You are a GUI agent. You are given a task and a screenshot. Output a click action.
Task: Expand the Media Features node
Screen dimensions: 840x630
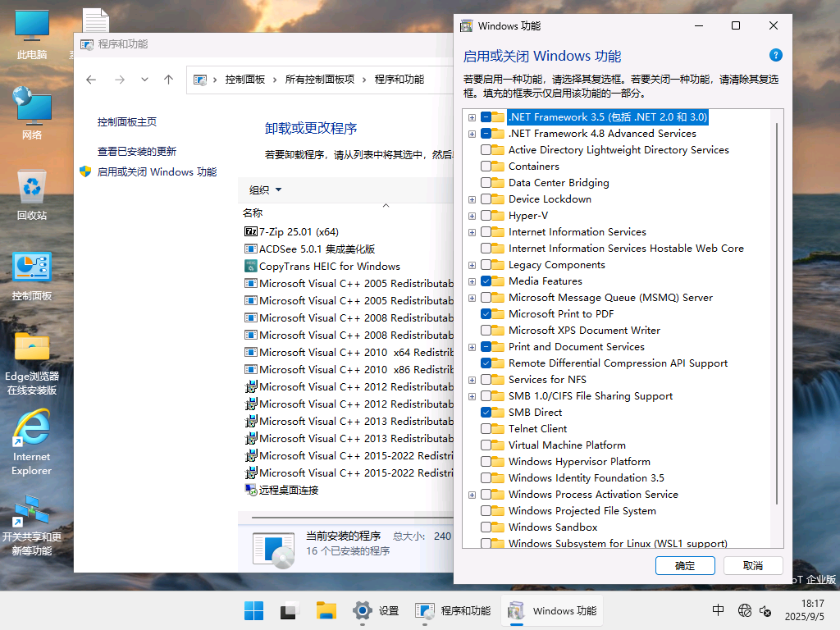pyautogui.click(x=472, y=281)
